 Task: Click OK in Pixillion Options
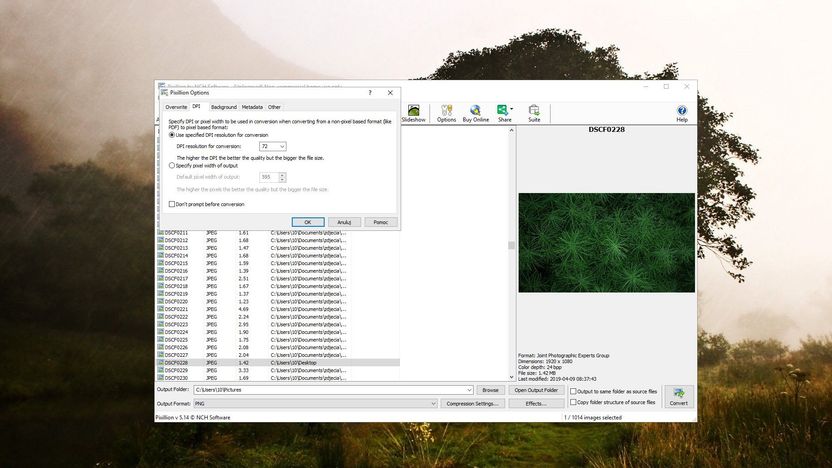pyautogui.click(x=308, y=222)
